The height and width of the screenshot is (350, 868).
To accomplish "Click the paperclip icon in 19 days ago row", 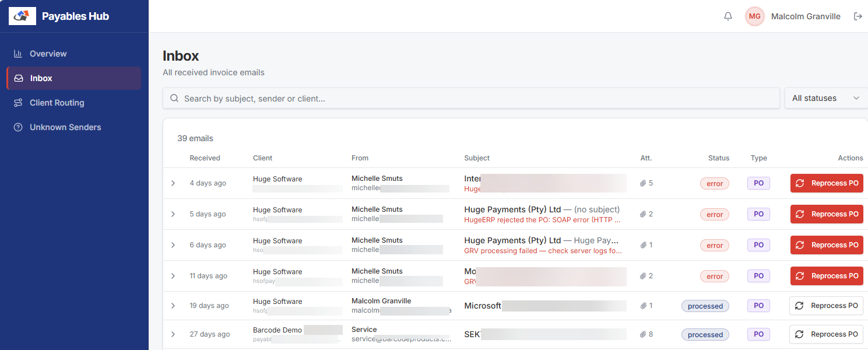I will coord(643,306).
